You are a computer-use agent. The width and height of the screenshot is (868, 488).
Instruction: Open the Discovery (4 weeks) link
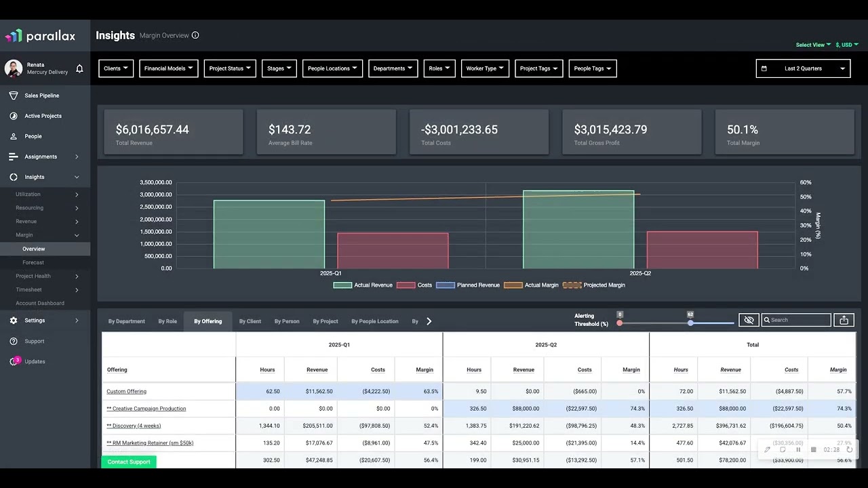click(134, 426)
